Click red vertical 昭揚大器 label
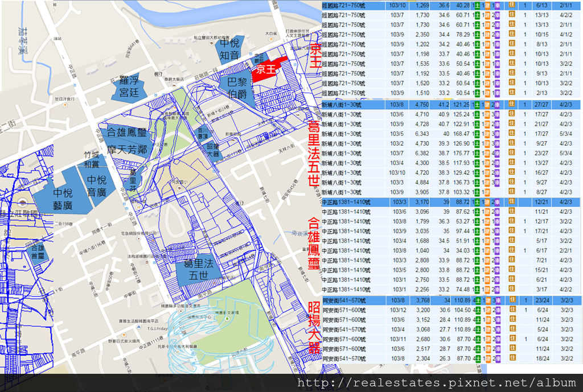The height and width of the screenshot is (392, 583). [x=314, y=328]
